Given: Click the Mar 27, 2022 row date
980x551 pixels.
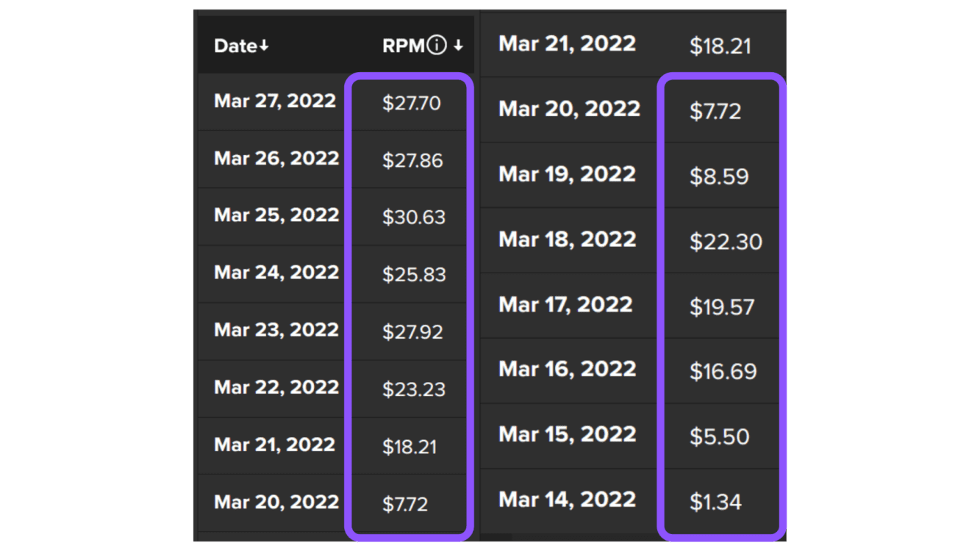Looking at the screenshot, I should coord(275,101).
